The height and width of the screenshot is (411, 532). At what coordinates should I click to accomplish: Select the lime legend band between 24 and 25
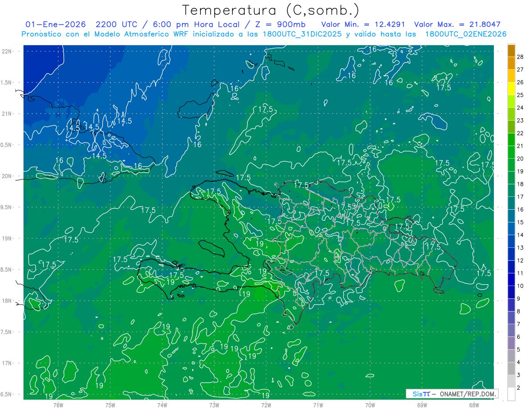[511, 102]
